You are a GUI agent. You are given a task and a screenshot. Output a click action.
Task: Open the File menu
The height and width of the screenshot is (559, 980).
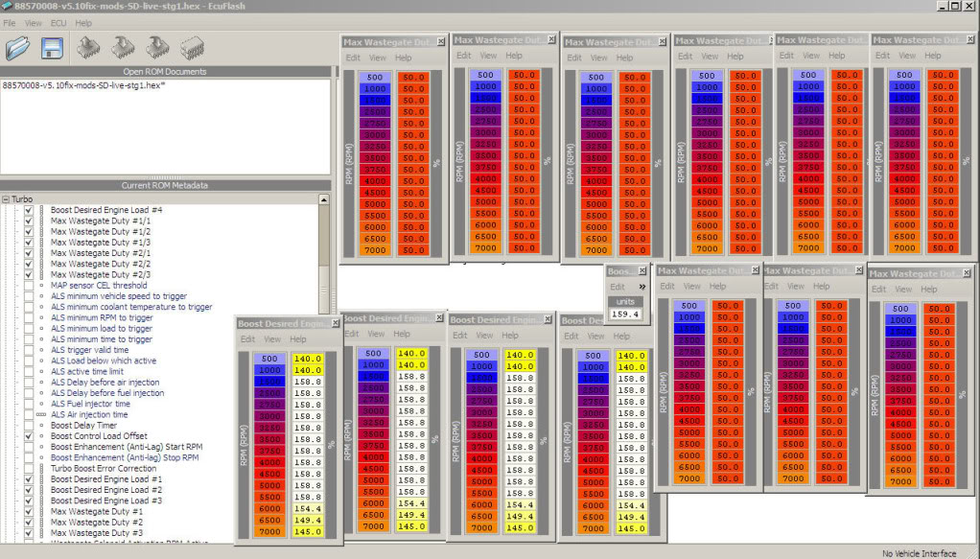coord(10,23)
